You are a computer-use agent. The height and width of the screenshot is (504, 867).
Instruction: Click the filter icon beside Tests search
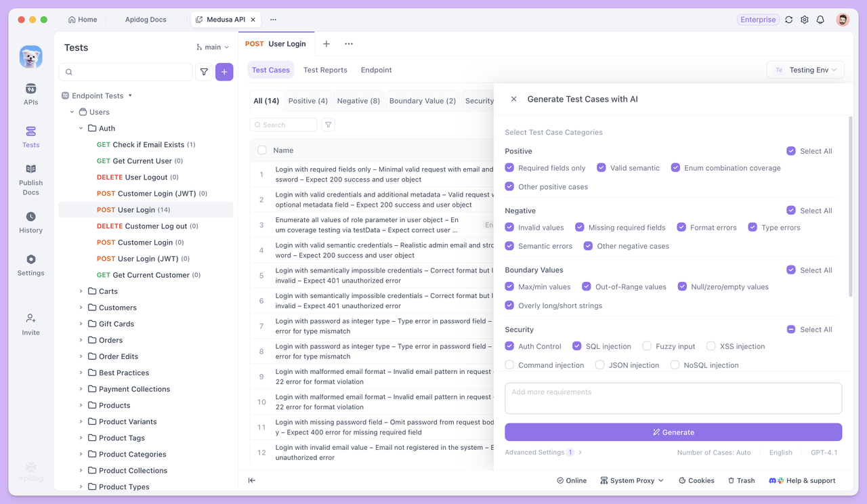tap(204, 72)
